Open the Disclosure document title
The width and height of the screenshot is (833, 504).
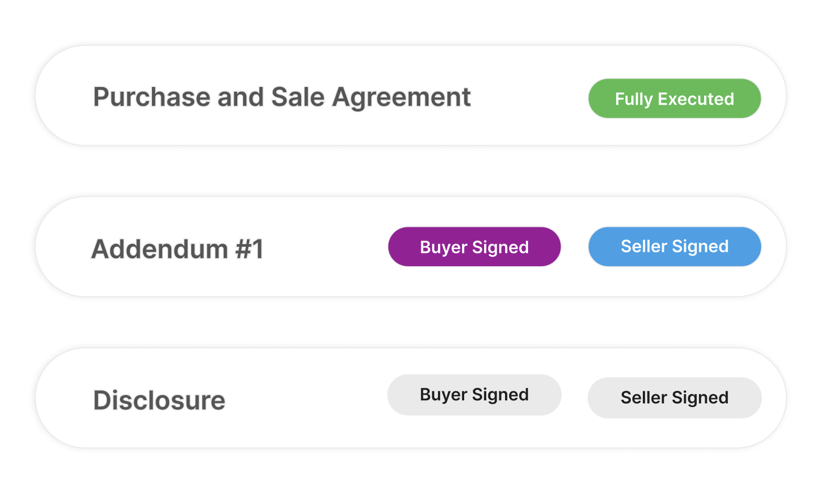pos(159,400)
